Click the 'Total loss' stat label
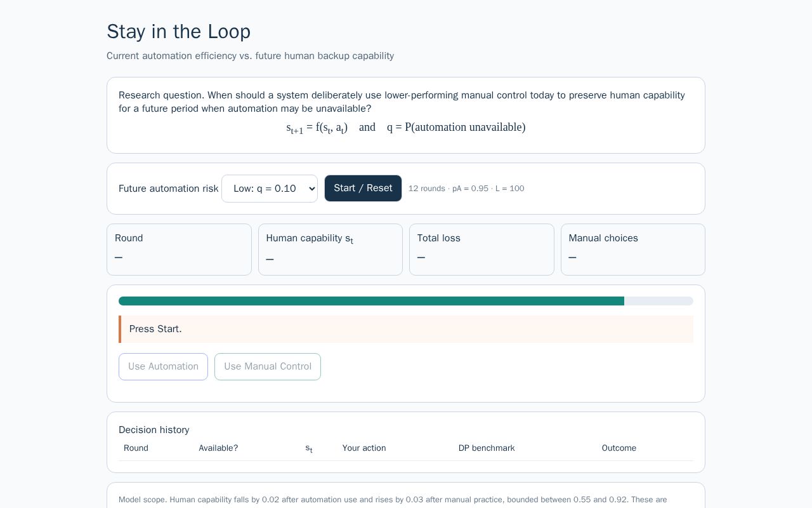The width and height of the screenshot is (812, 508). tap(439, 238)
